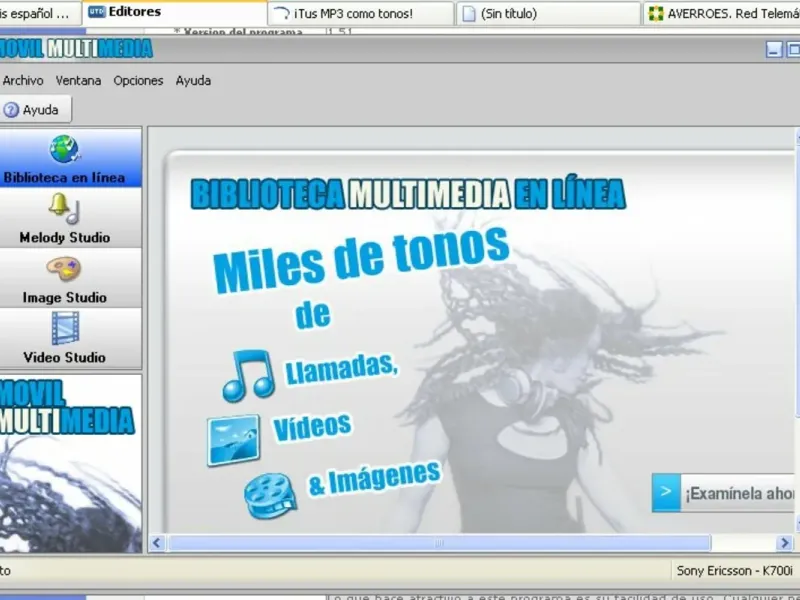Switch to the (Sin título) tab
This screenshot has height=600, width=800.
coord(548,14)
